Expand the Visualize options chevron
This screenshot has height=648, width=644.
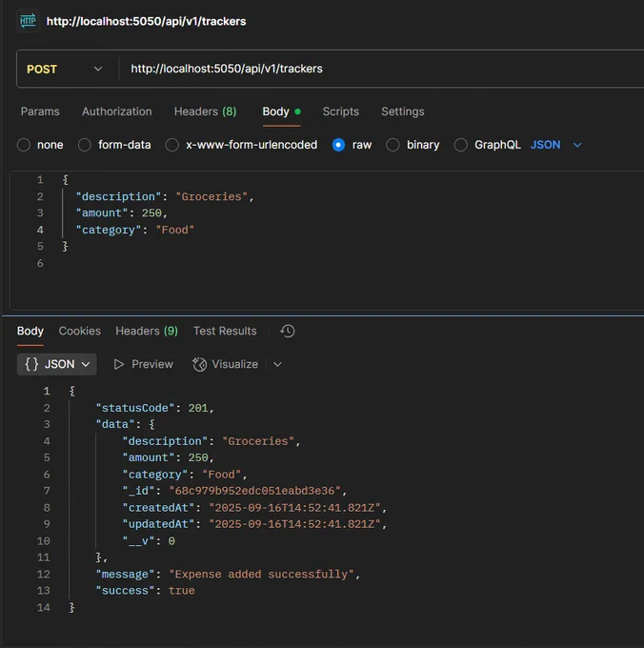click(277, 364)
